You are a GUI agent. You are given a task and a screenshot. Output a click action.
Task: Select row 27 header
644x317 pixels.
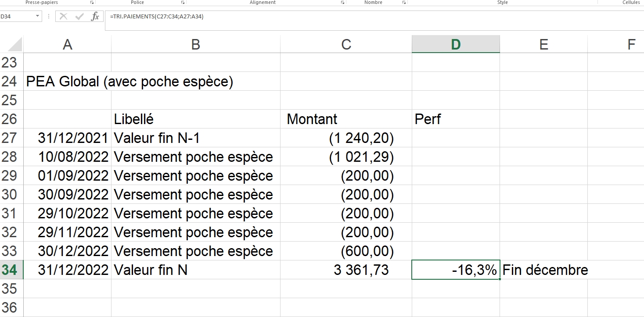pyautogui.click(x=10, y=138)
